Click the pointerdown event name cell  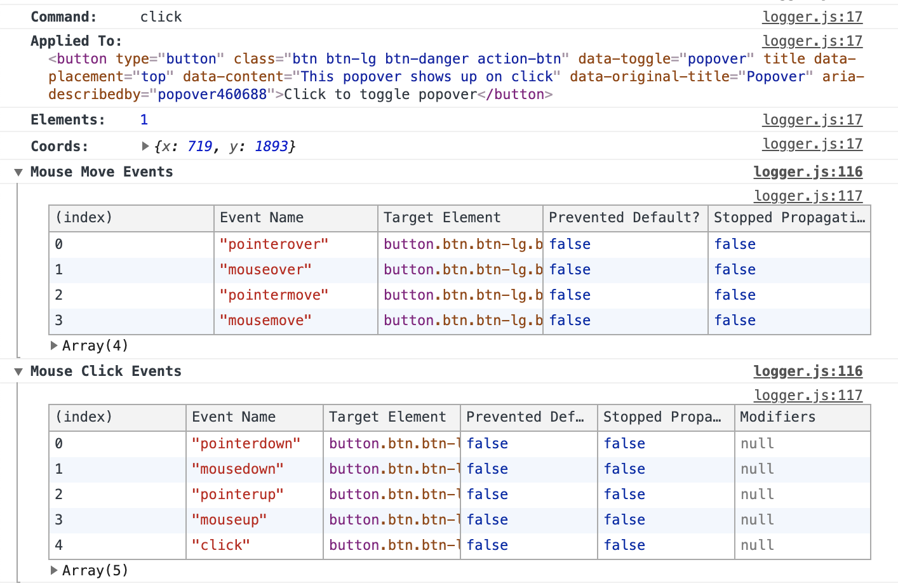[x=247, y=443]
